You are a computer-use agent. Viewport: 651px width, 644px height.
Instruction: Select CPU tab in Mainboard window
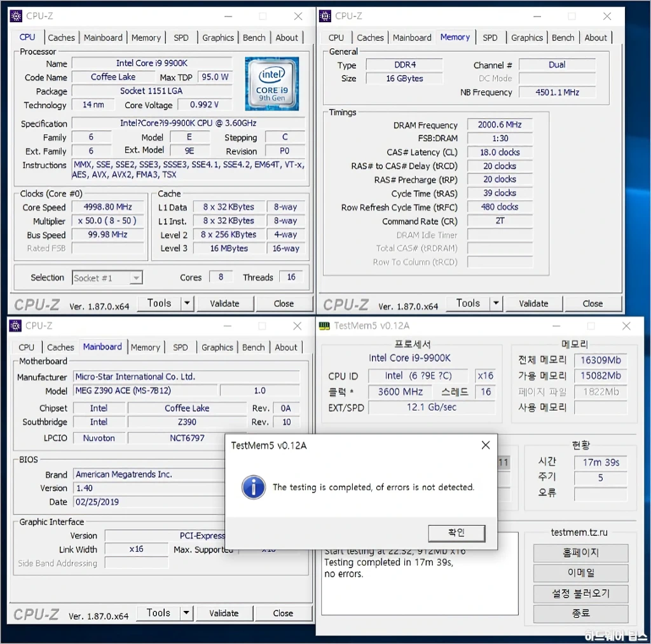pos(26,348)
